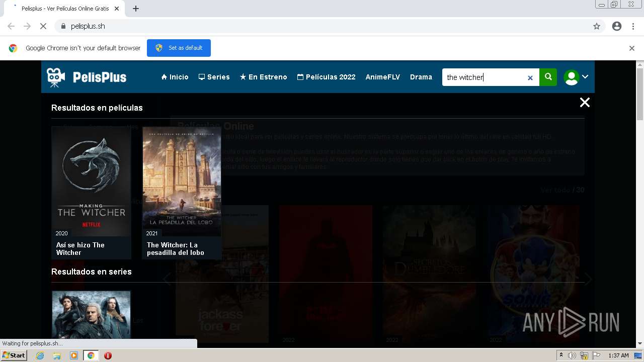Open Chrome profile icon

(617, 26)
